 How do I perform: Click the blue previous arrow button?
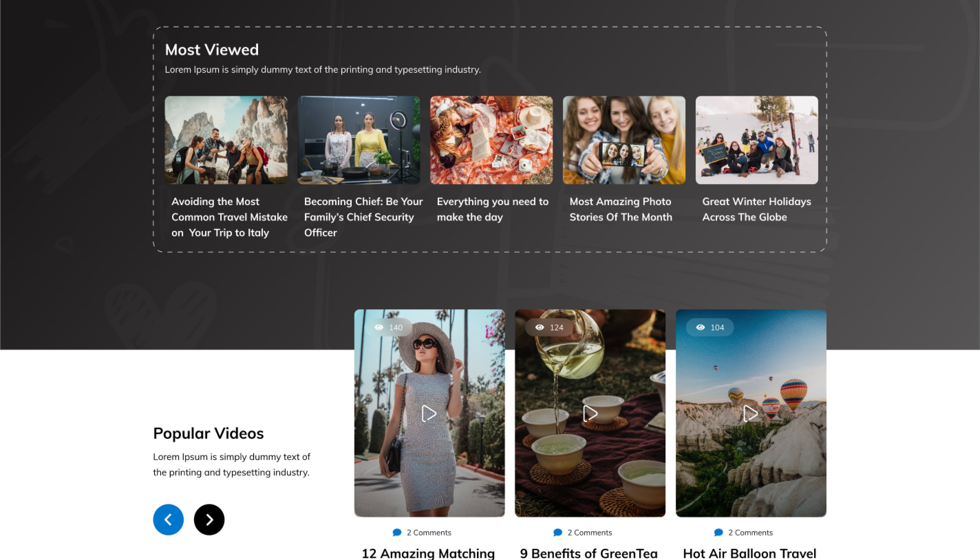coord(168,519)
